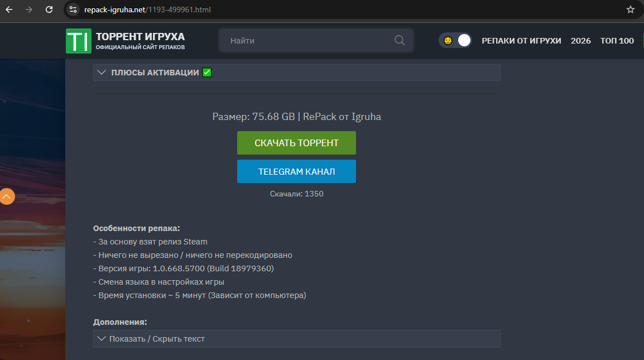This screenshot has height=360, width=644.
Task: Expand the ПЛЮСЫ АКТИВАЦИИ section chevron
Action: (x=102, y=73)
